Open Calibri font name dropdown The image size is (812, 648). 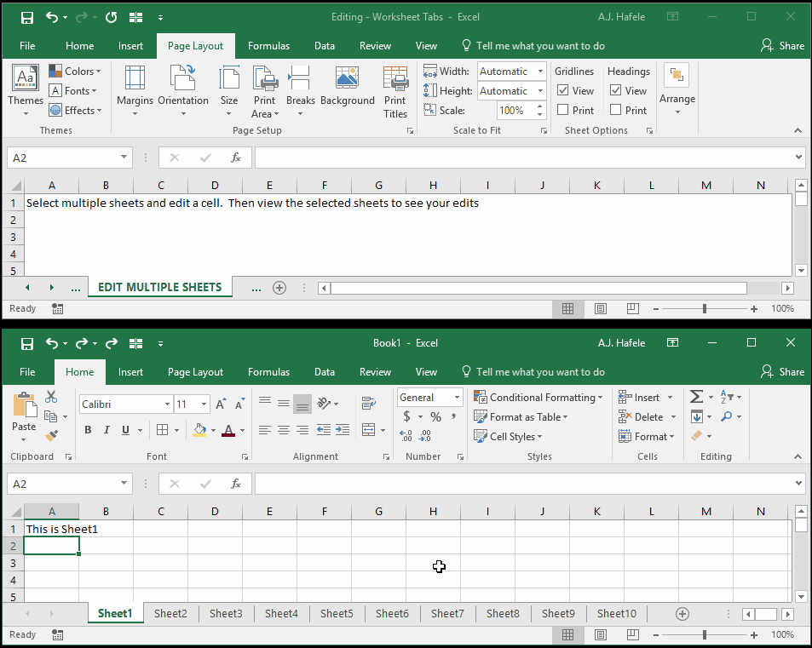(167, 404)
